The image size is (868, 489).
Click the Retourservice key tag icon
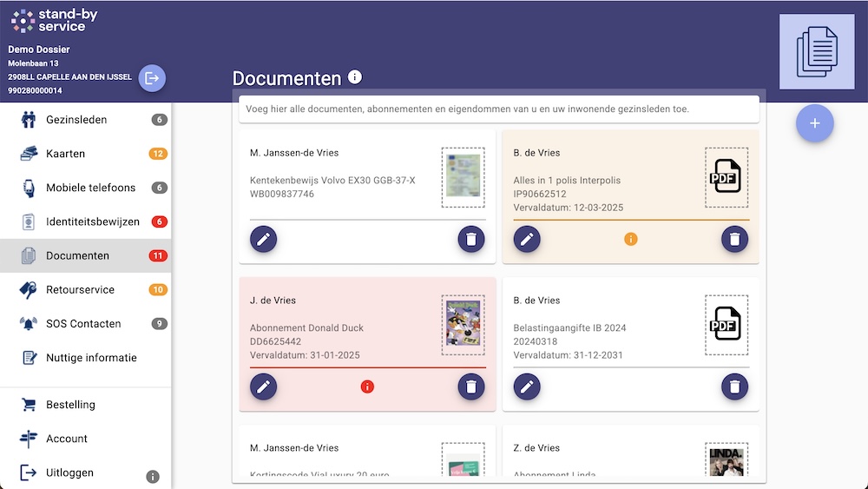pyautogui.click(x=29, y=289)
